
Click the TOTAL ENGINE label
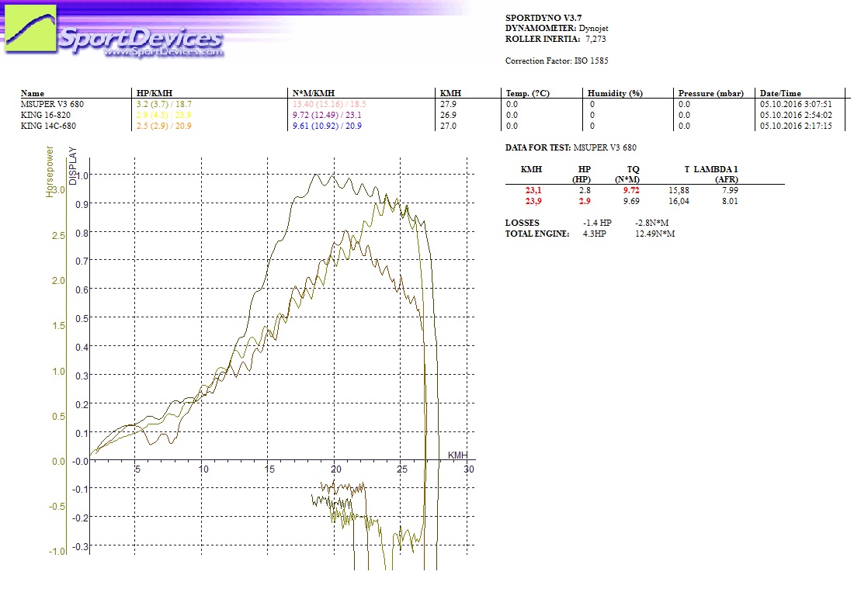pos(536,234)
